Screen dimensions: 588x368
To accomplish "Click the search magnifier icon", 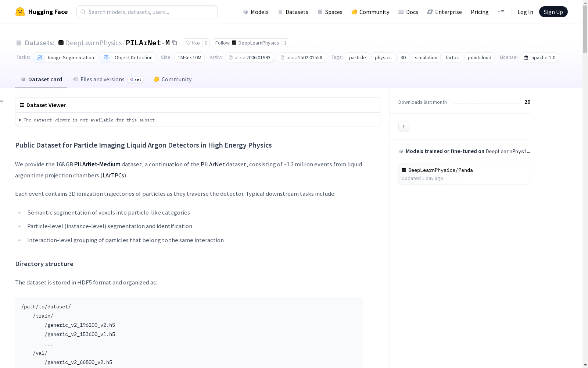I will 83,12.
